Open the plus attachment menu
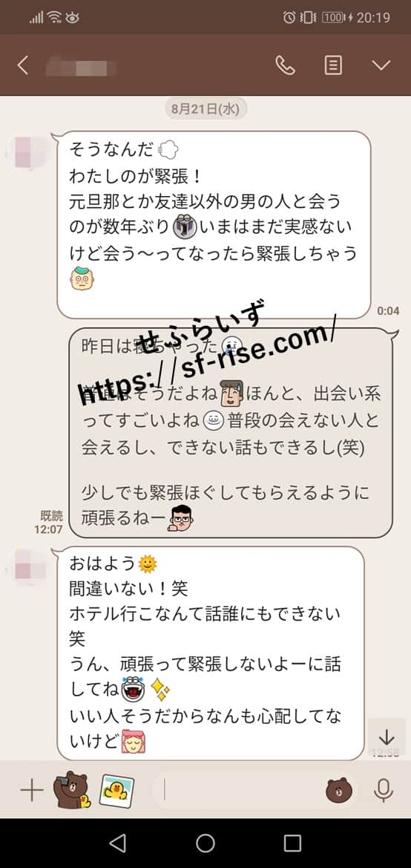The height and width of the screenshot is (868, 411). tap(32, 791)
